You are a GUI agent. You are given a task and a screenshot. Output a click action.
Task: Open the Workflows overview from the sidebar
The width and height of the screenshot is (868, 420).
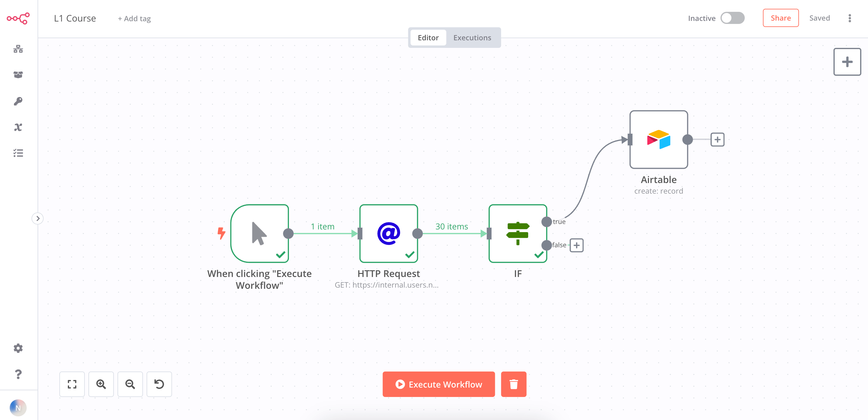click(x=18, y=49)
